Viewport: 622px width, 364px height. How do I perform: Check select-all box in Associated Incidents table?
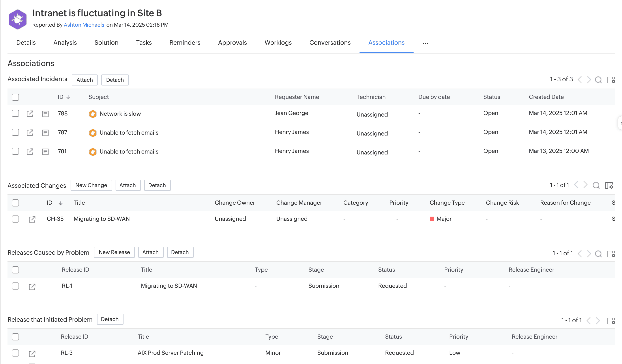point(15,97)
